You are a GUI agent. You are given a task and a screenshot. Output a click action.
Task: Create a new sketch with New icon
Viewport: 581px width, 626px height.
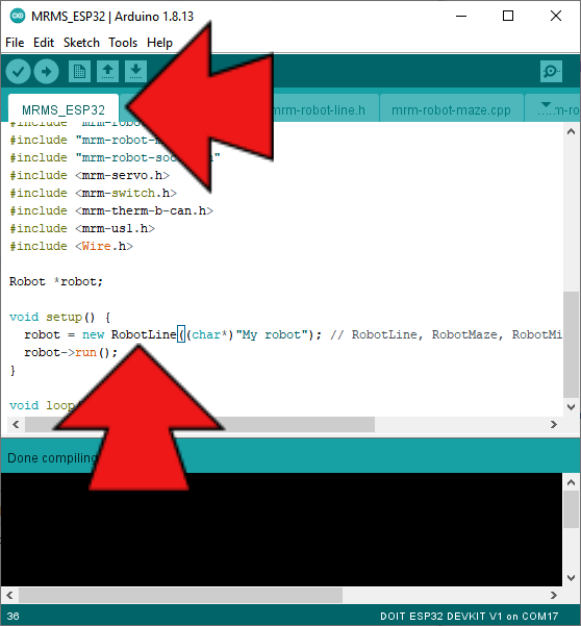pos(79,71)
